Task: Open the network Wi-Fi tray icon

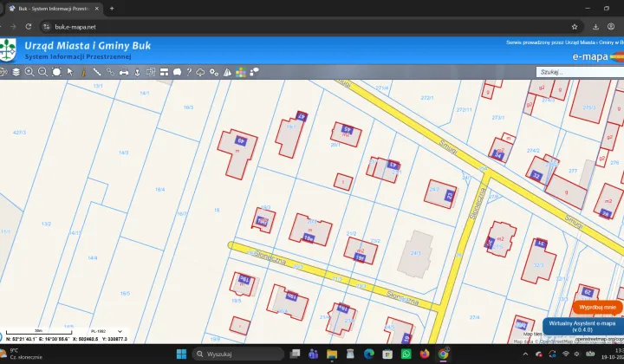Action: tap(565, 354)
